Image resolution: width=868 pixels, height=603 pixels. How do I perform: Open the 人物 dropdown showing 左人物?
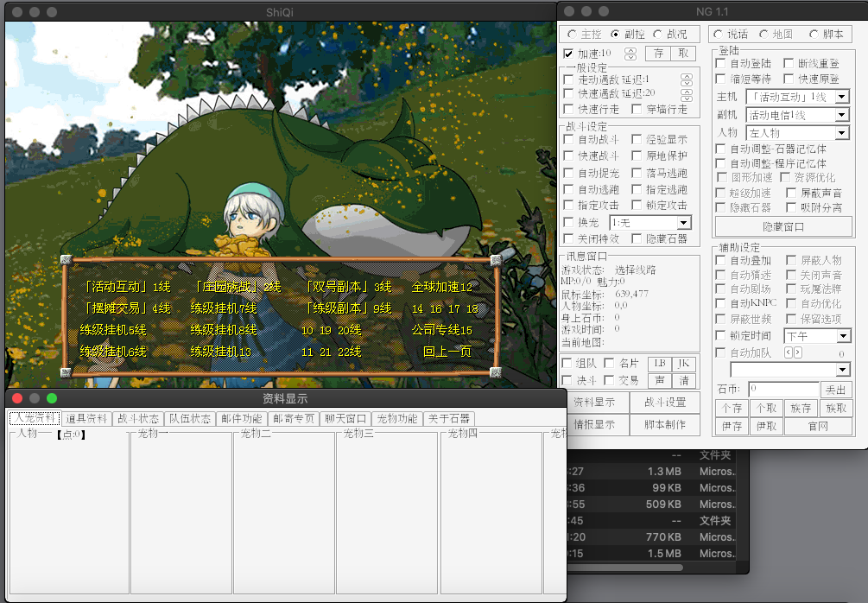842,133
